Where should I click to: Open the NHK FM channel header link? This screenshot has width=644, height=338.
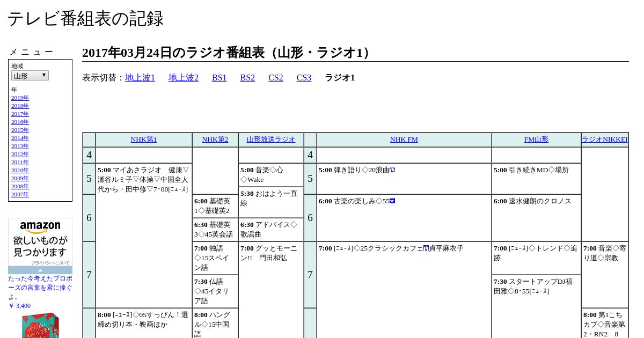[404, 139]
